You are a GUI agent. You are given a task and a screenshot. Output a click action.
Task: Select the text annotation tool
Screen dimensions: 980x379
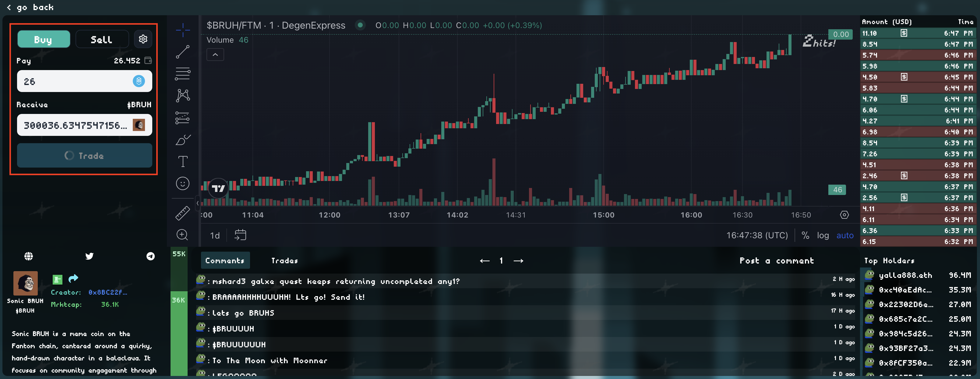point(183,162)
